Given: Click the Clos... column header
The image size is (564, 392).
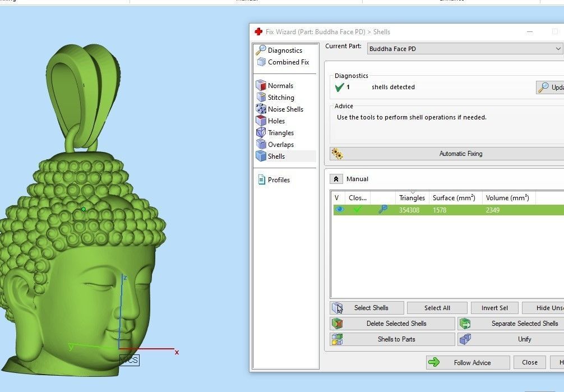Looking at the screenshot, I should tap(358, 197).
